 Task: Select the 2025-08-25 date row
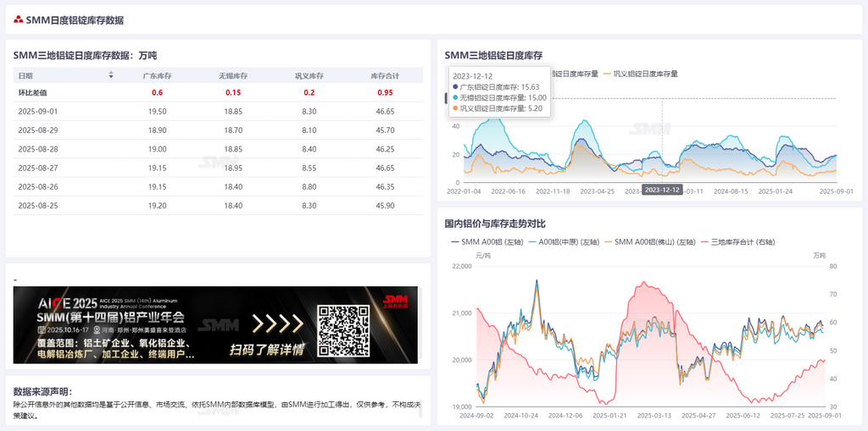[x=218, y=205]
